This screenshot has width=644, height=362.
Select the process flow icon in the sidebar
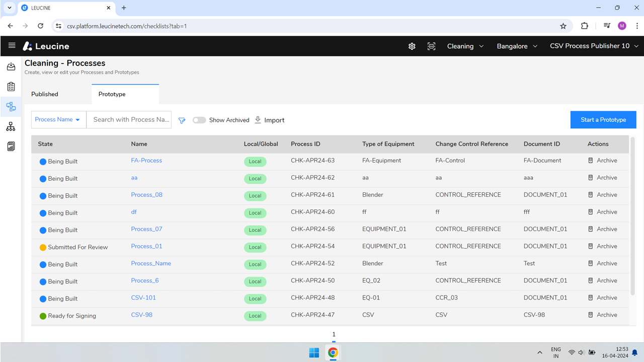(11, 106)
